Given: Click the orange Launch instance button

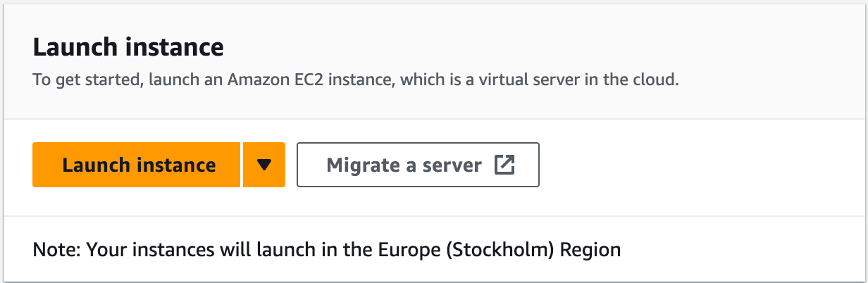Looking at the screenshot, I should [137, 165].
